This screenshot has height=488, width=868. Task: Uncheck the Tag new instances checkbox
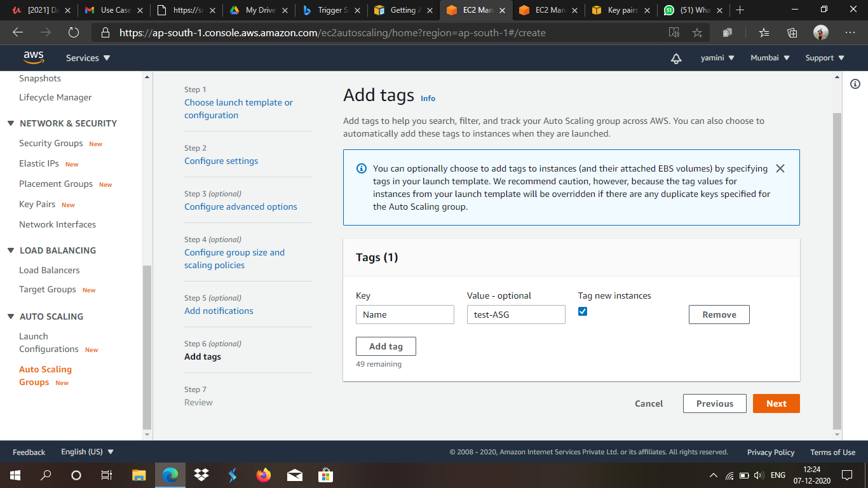point(583,311)
